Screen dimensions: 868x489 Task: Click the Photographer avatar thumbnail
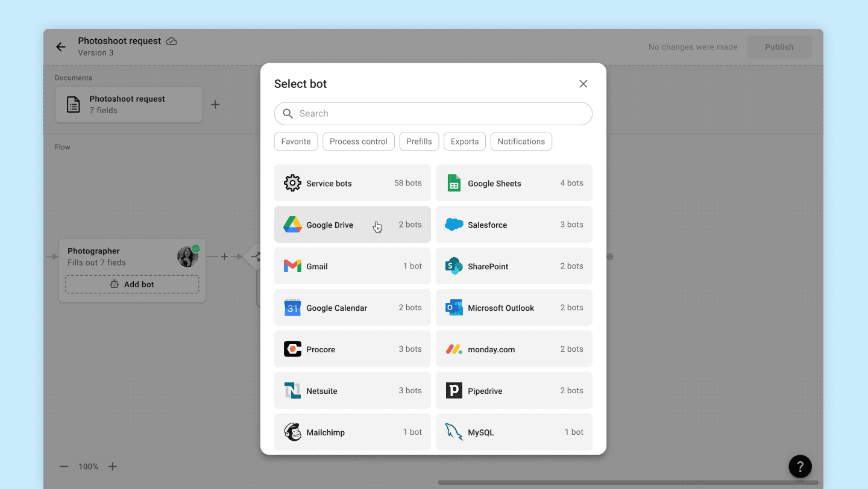[x=187, y=257]
